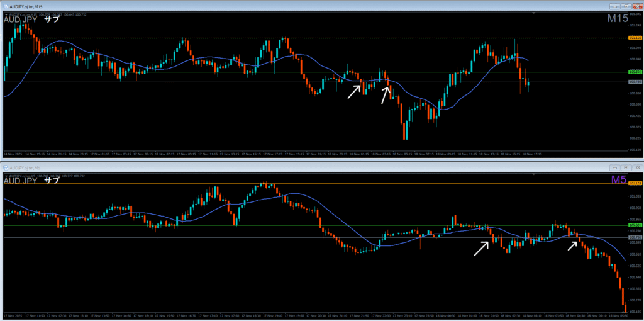Click the M5 chart window title bar icon
The height and width of the screenshot is (321, 644).
pos(6,168)
